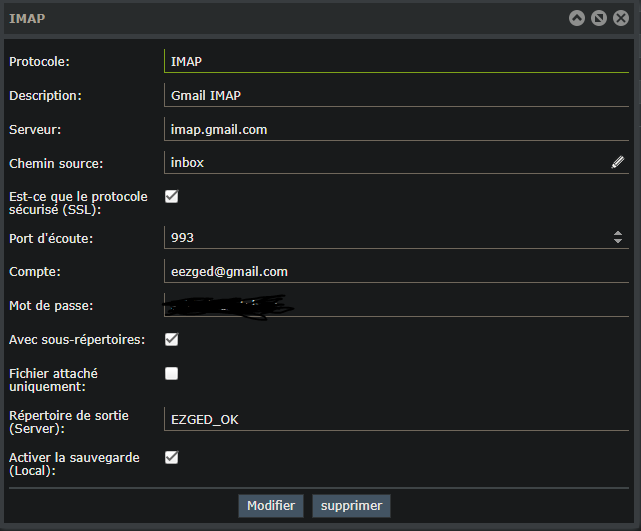Image resolution: width=641 pixels, height=531 pixels.
Task: Uncheck the Avec sous-répertoires checkbox
Action: 171,339
